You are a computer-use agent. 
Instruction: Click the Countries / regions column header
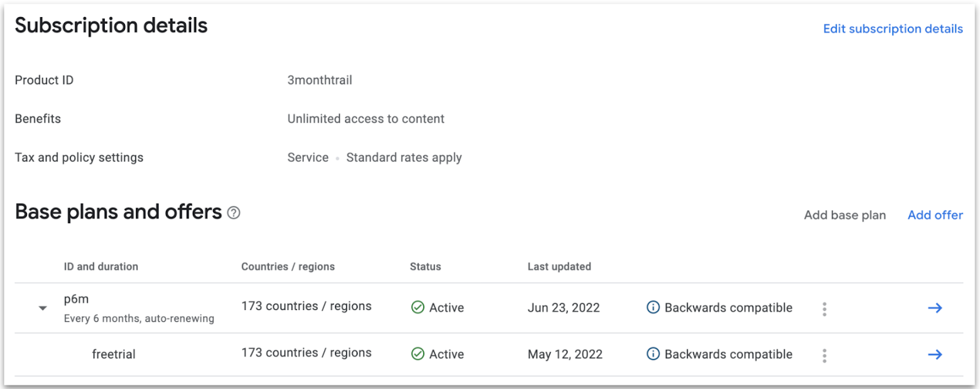(x=288, y=266)
